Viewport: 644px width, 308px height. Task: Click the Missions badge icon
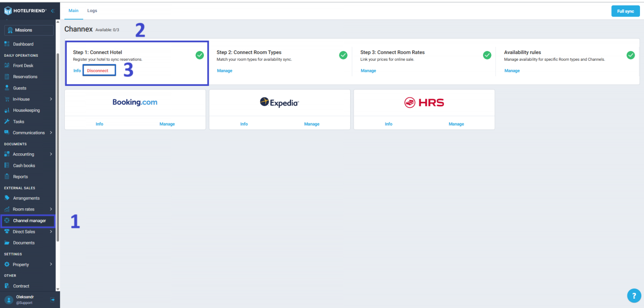pos(10,30)
